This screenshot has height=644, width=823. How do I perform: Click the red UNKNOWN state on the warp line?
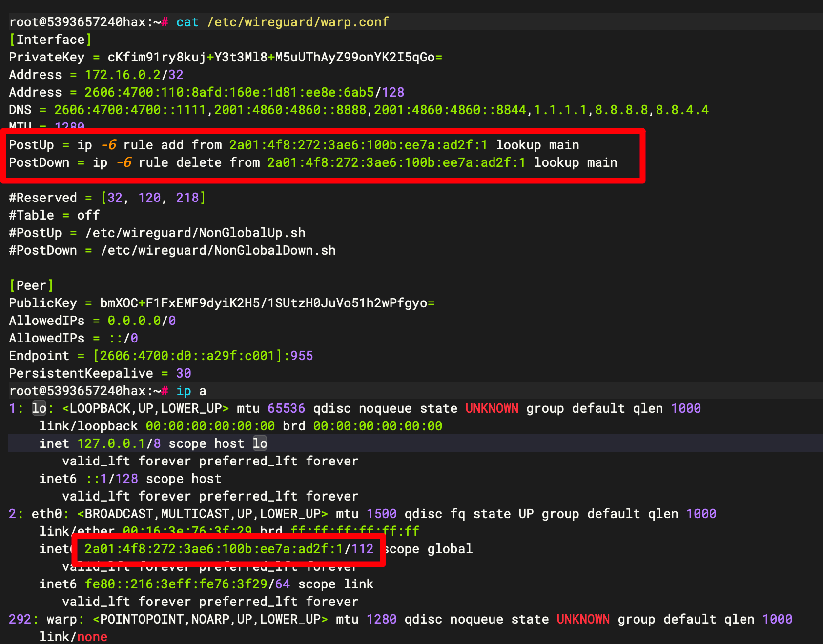tap(583, 619)
